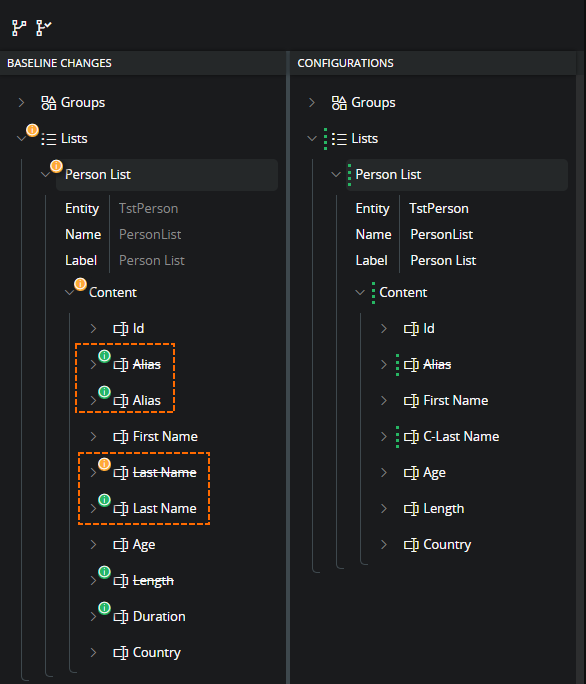Viewport: 586px width, 684px height.
Task: Expand the Country column in Baseline Changes
Action: 93,653
